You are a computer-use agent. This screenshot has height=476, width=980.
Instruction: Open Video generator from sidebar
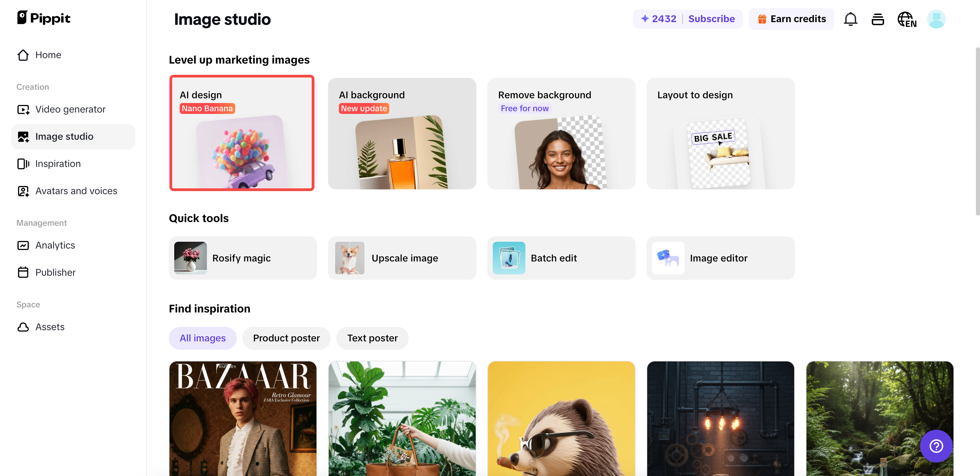coord(70,109)
